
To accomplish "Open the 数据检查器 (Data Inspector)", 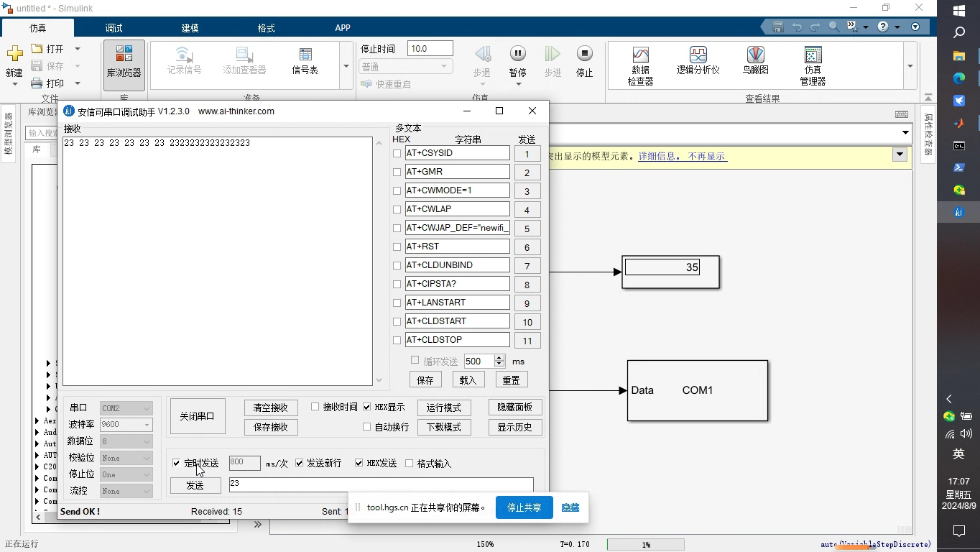I will click(x=639, y=63).
